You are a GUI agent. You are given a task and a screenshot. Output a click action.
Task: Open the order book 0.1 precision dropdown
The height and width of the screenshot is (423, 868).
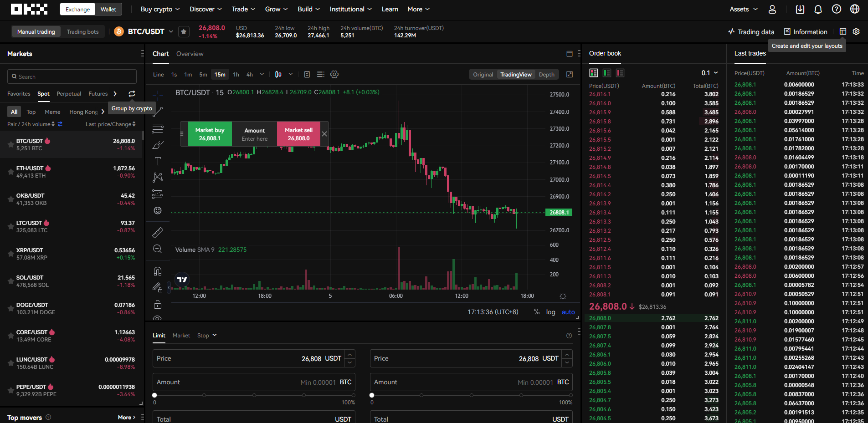click(709, 73)
